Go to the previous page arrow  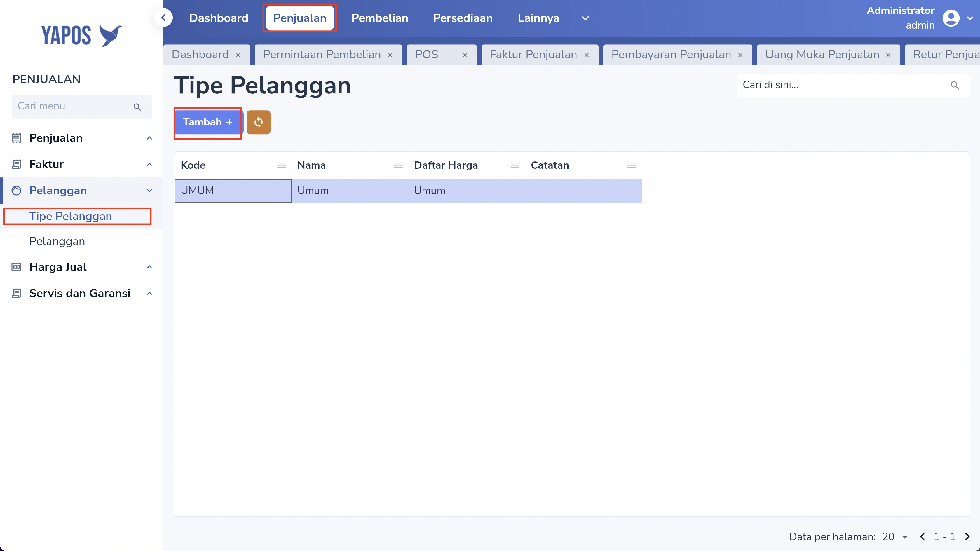tap(922, 536)
